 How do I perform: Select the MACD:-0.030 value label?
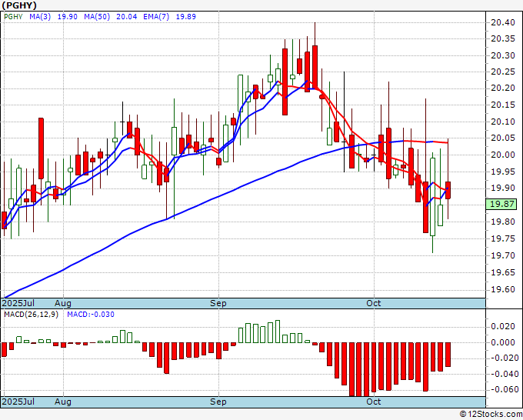pyautogui.click(x=91, y=315)
